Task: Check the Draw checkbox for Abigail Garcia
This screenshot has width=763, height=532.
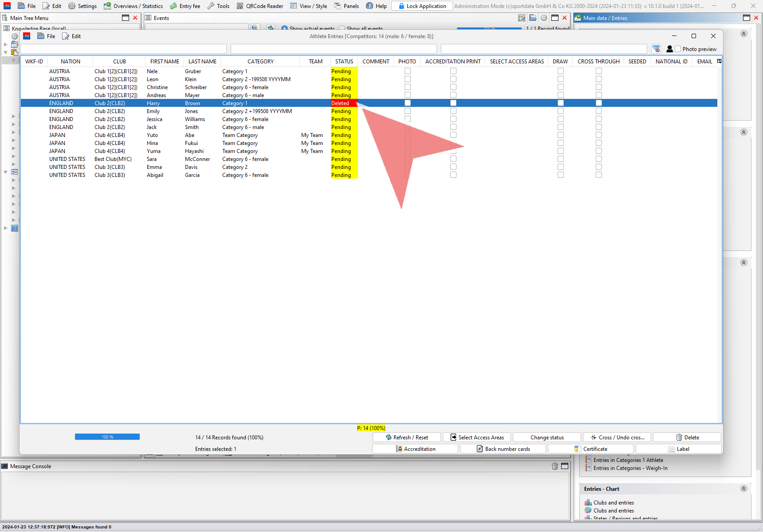Action: [560, 175]
